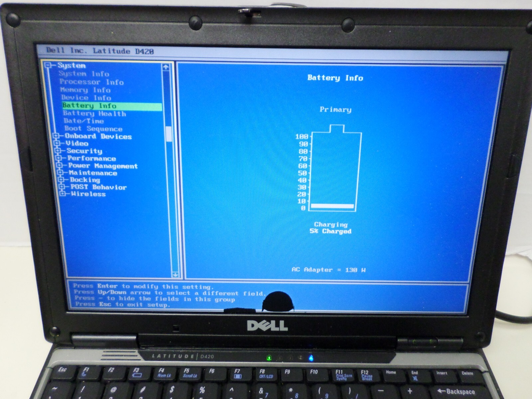Select highlighted Battery Info entry
The width and height of the screenshot is (532, 399).
click(112, 106)
